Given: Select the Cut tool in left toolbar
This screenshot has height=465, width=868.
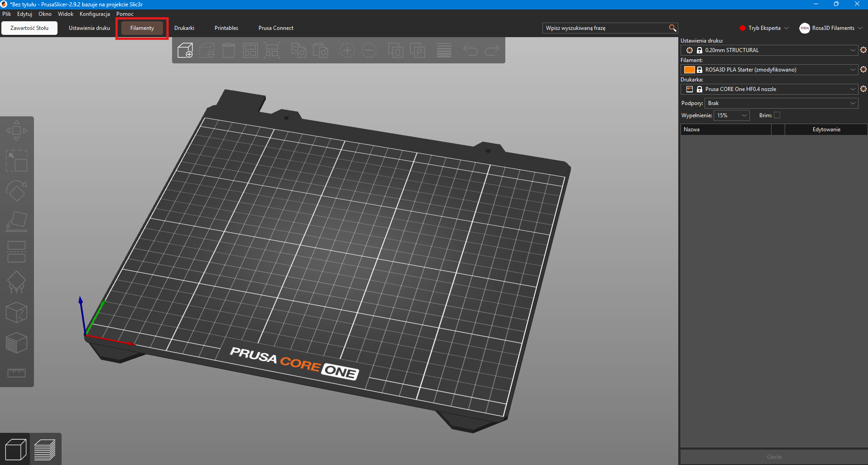Looking at the screenshot, I should pos(16,252).
